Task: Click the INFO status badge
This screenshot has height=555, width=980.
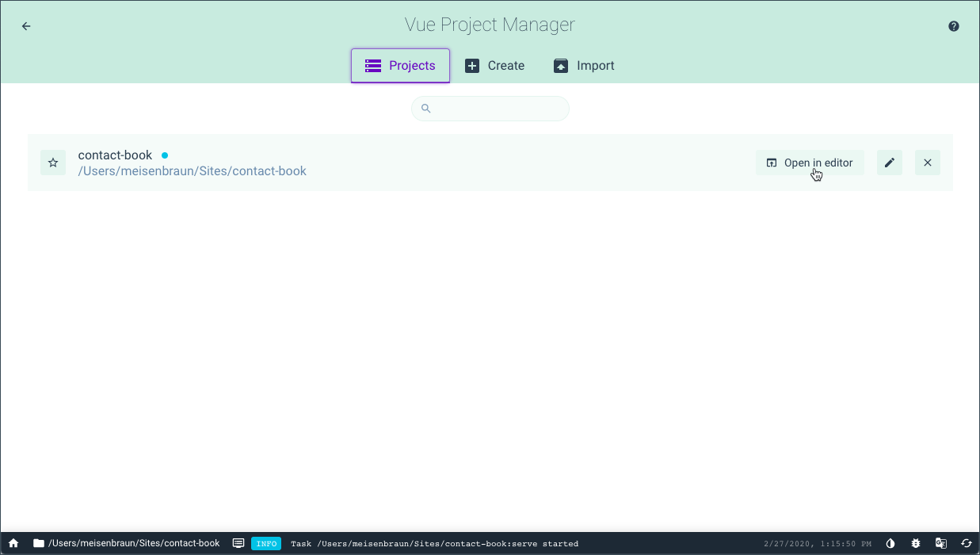Action: [x=266, y=543]
